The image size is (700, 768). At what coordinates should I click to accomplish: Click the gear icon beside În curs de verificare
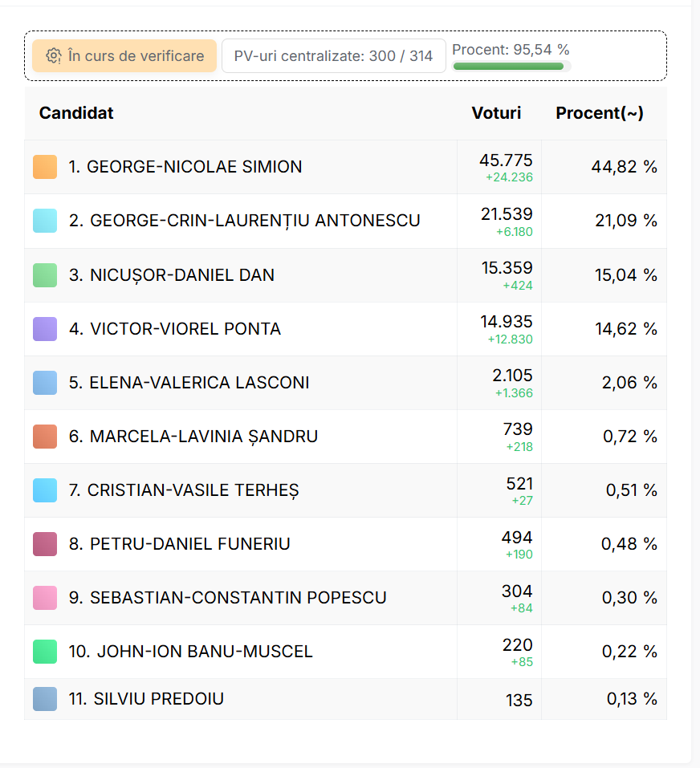(x=54, y=56)
